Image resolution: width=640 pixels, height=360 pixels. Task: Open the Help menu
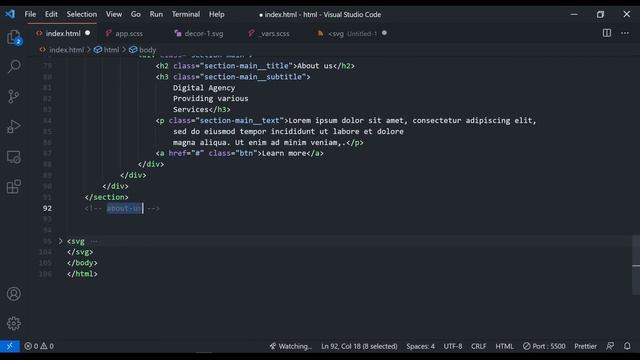tap(217, 14)
